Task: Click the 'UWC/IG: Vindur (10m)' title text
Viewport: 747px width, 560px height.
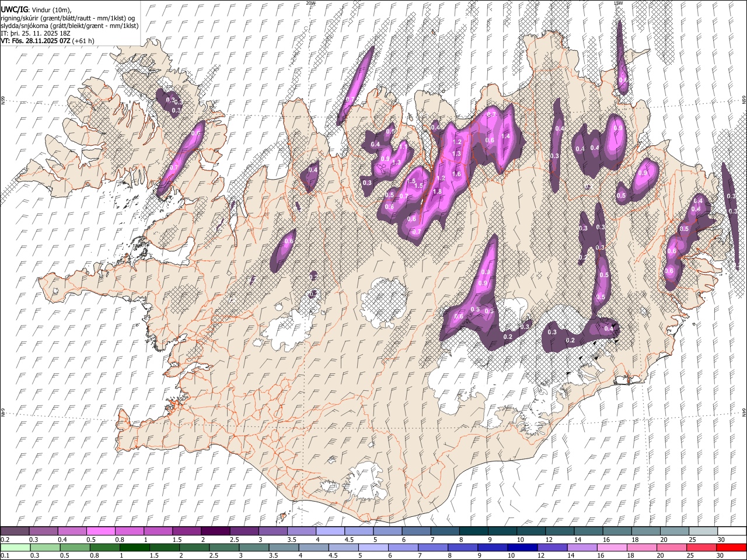Action: click(x=36, y=9)
